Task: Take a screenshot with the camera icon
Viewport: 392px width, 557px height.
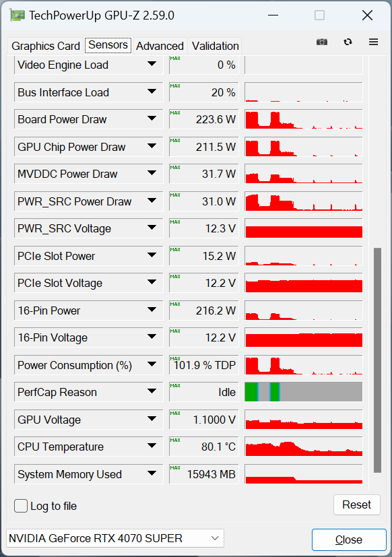Action: [322, 42]
